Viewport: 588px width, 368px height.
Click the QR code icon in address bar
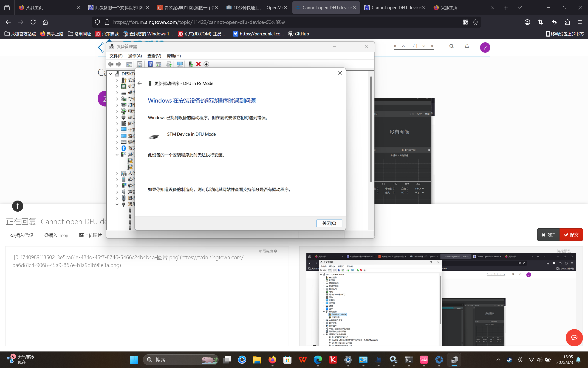point(466,22)
